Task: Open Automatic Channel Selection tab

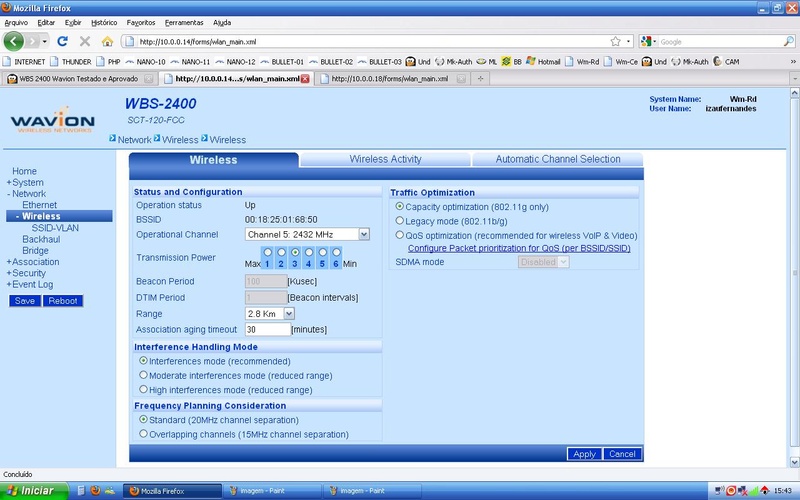Action: pyautogui.click(x=558, y=159)
